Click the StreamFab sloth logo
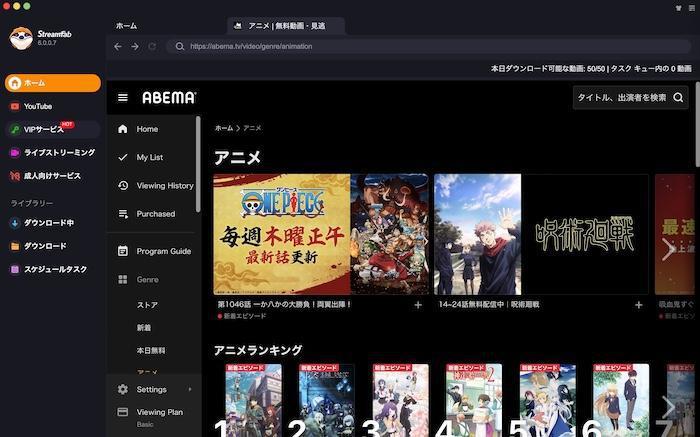Screen dimensions: 700x437 tap(21, 38)
